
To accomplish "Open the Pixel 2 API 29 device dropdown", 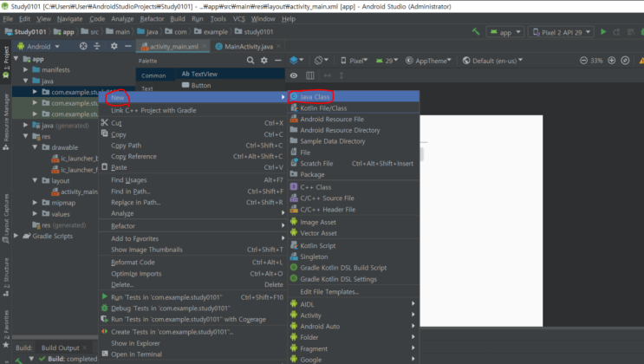I will pos(561,32).
